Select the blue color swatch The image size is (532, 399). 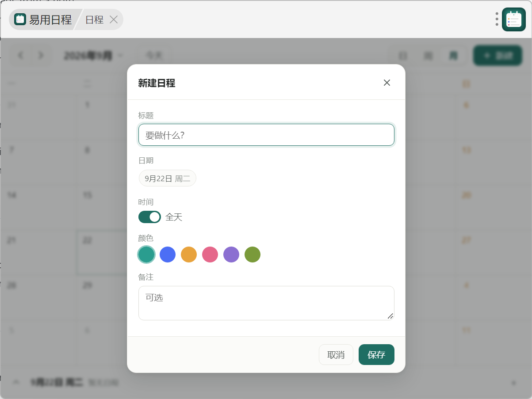pyautogui.click(x=168, y=255)
